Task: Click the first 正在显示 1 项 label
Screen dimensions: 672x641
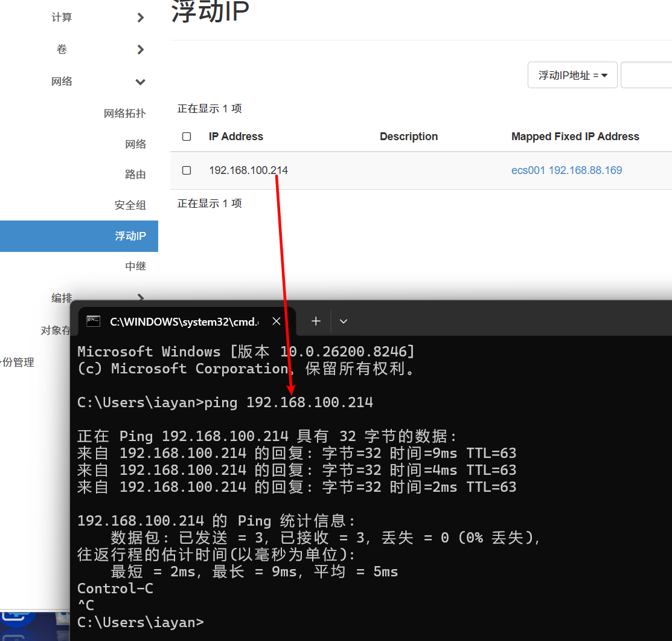Action: pos(210,109)
